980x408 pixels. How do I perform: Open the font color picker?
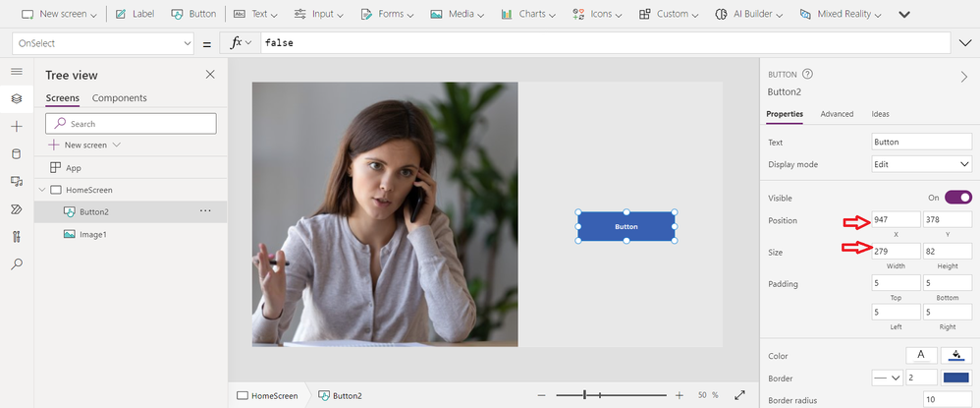[921, 356]
